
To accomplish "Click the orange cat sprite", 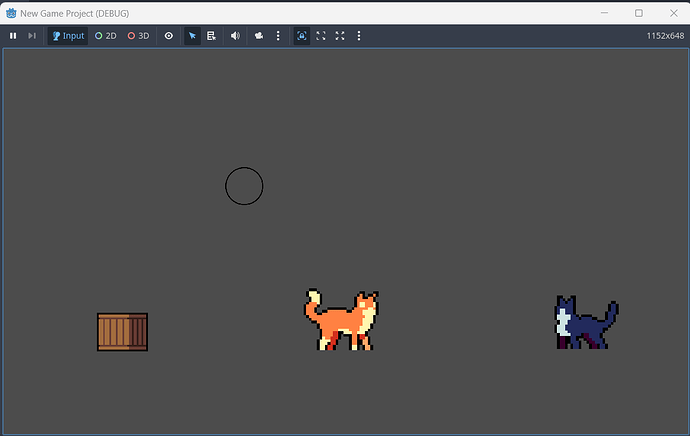I will [341, 320].
